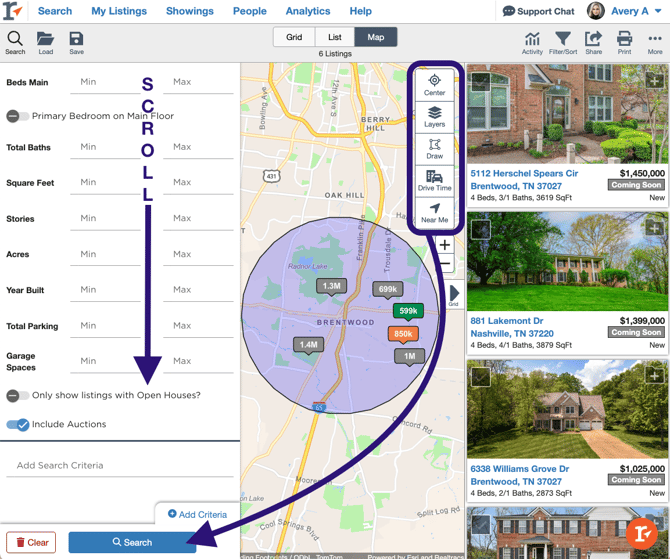This screenshot has height=559, width=670.
Task: Open the map Layers tool
Action: tap(434, 117)
